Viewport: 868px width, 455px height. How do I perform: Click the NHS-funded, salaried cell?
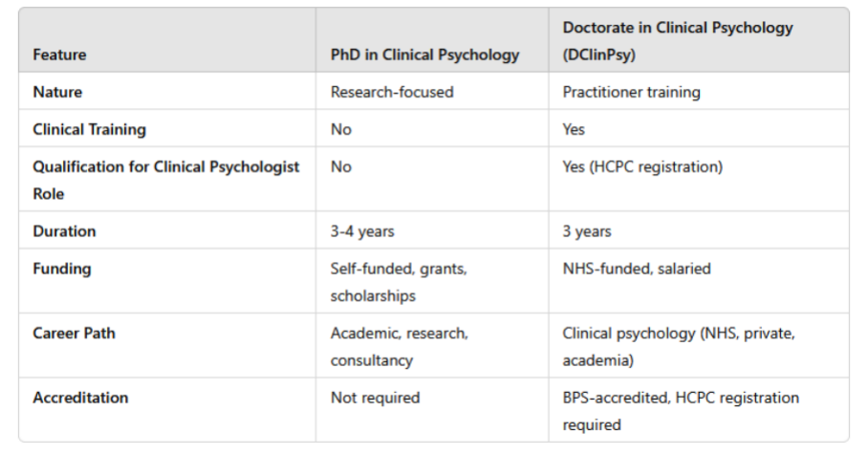[x=637, y=269]
